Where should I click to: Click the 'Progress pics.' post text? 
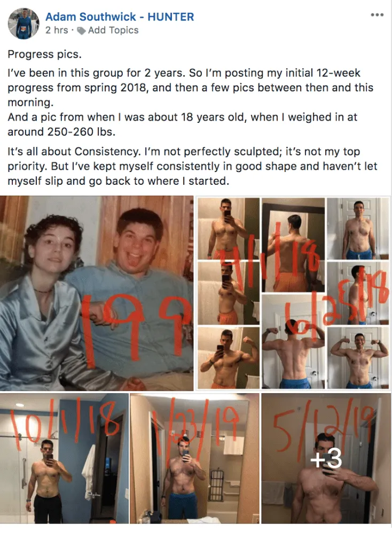(x=45, y=54)
